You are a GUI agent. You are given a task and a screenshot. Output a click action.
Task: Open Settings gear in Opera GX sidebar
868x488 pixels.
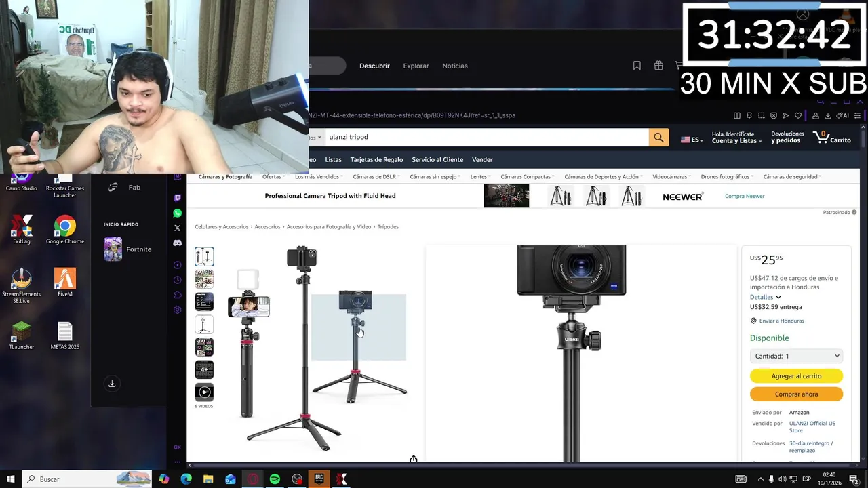178,310
